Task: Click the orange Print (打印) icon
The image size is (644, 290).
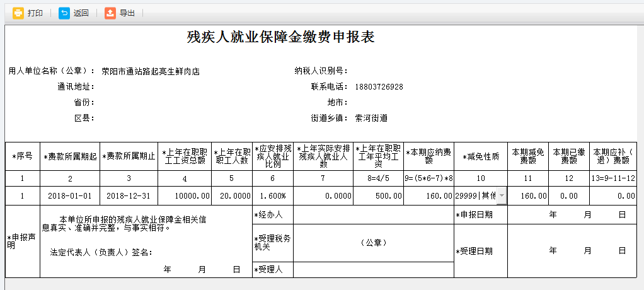Action: 18,13
